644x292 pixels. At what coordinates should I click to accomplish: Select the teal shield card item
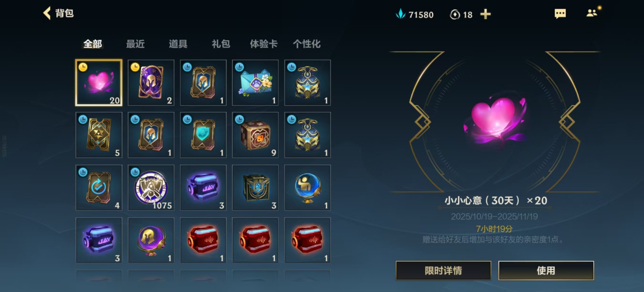pos(203,135)
